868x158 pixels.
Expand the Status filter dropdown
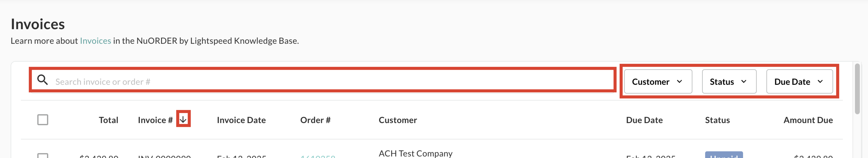729,82
